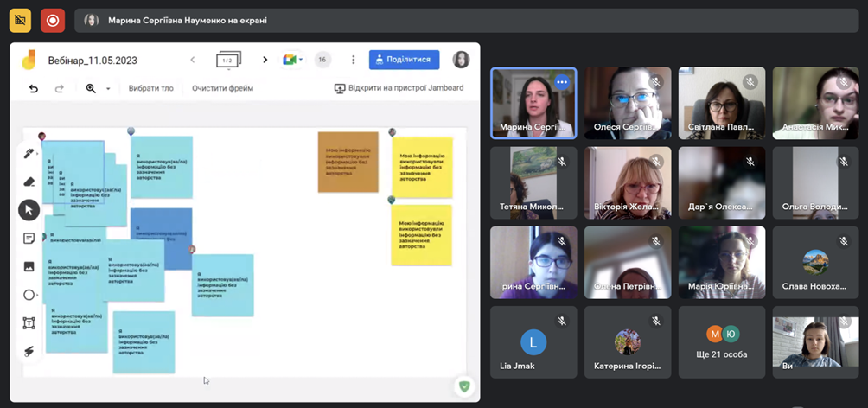Select the Text box tool
This screenshot has height=408, width=868.
coord(29,322)
